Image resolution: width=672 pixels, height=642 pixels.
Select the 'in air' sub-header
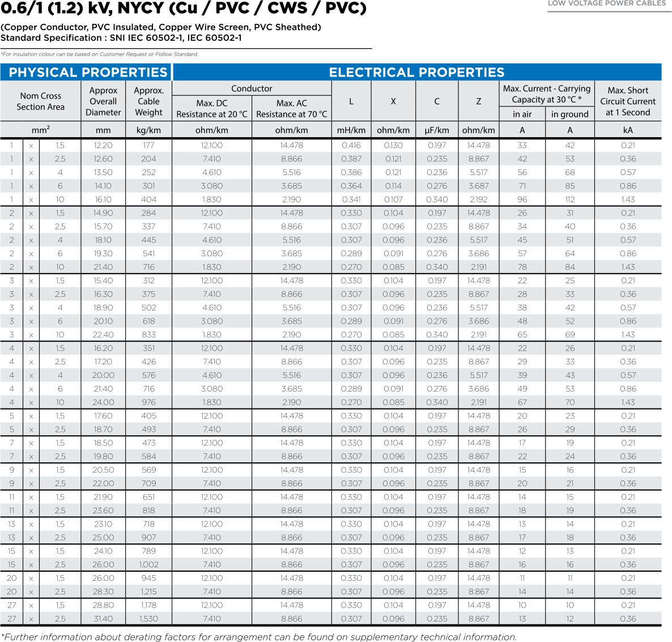522,114
